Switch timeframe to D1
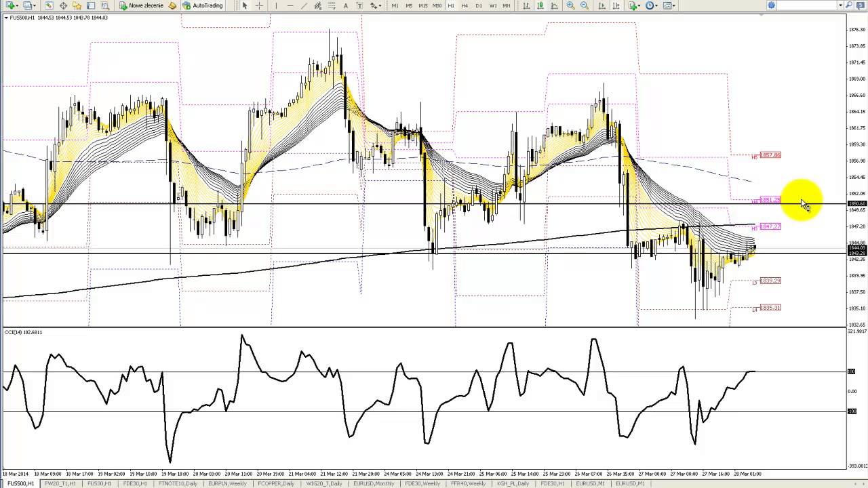Viewport: 868px width, 488px height. coord(479,5)
